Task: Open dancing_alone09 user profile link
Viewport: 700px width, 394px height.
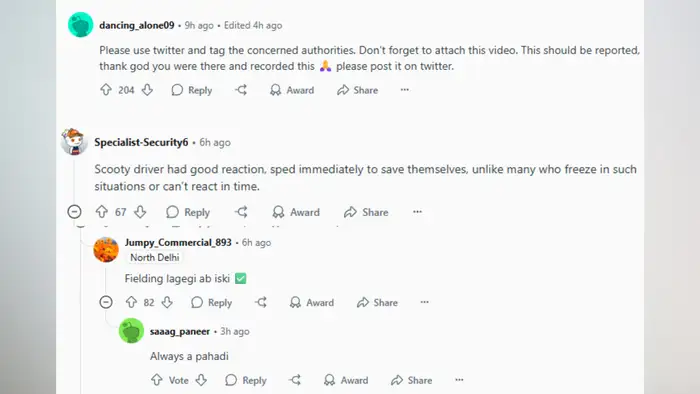Action: tap(137, 25)
